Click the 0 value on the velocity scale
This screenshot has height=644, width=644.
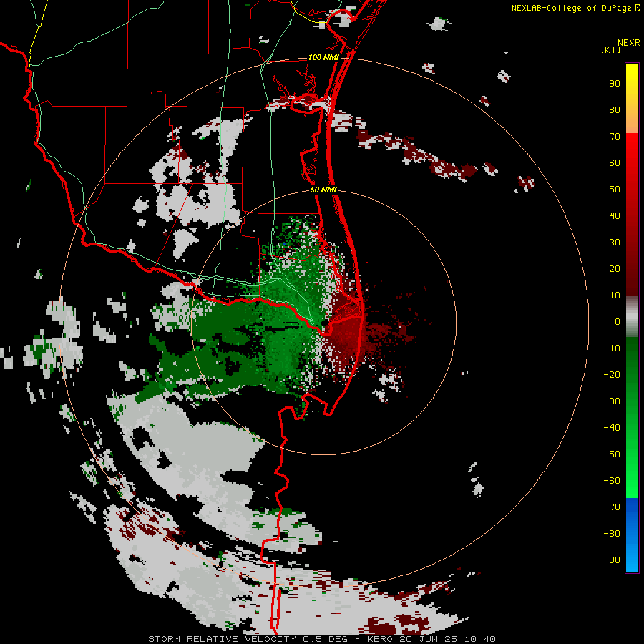pyautogui.click(x=618, y=321)
